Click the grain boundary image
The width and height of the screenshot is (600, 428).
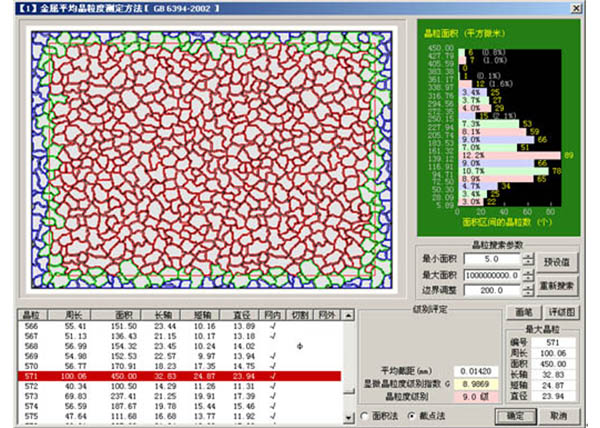[212, 160]
